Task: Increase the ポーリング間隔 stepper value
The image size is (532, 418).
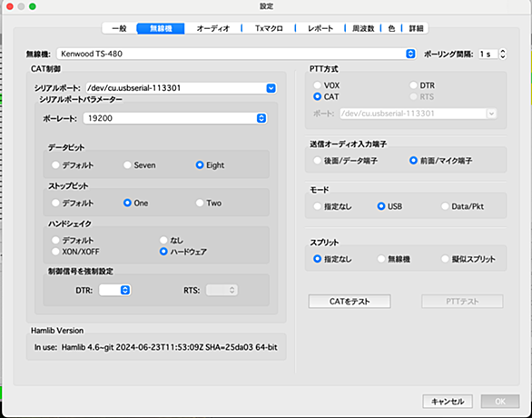Action: [503, 51]
